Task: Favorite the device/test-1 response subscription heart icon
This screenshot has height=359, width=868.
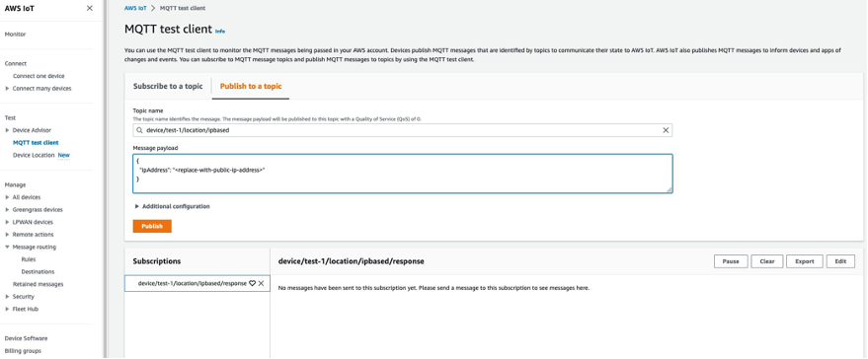Action: [x=252, y=283]
